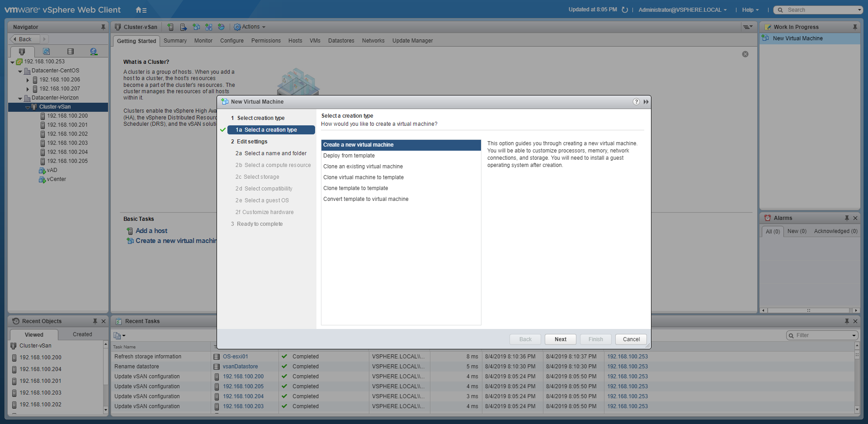The image size is (868, 424).
Task: Select Deploy from template option
Action: (x=349, y=156)
